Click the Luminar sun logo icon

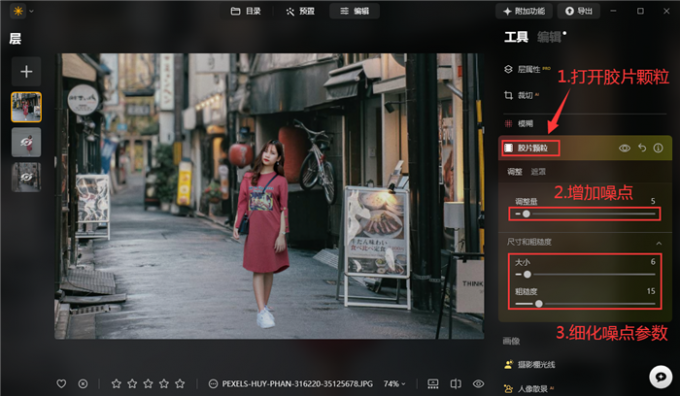click(x=18, y=11)
